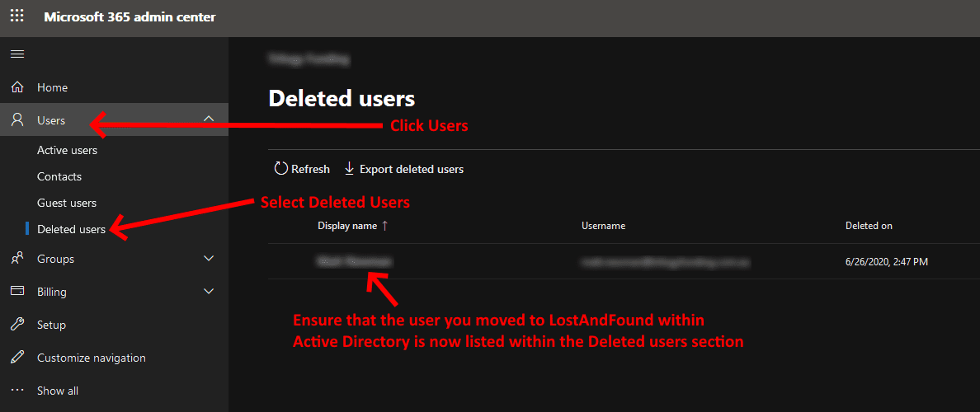This screenshot has width=980, height=412.
Task: Click the Billing card icon
Action: click(17, 292)
